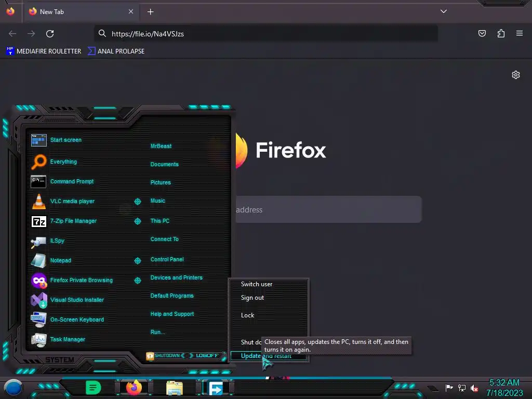
Task: Open Default Programs link
Action: pos(172,296)
